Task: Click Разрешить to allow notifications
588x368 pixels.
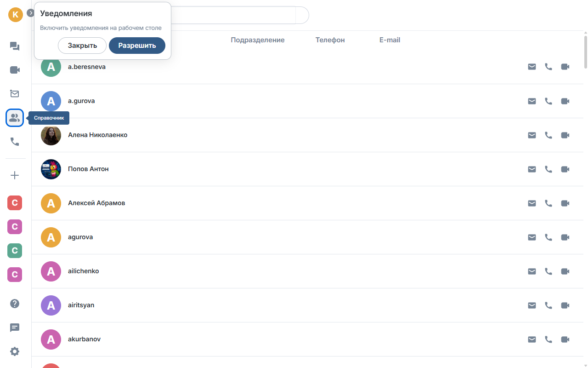Action: pyautogui.click(x=137, y=46)
